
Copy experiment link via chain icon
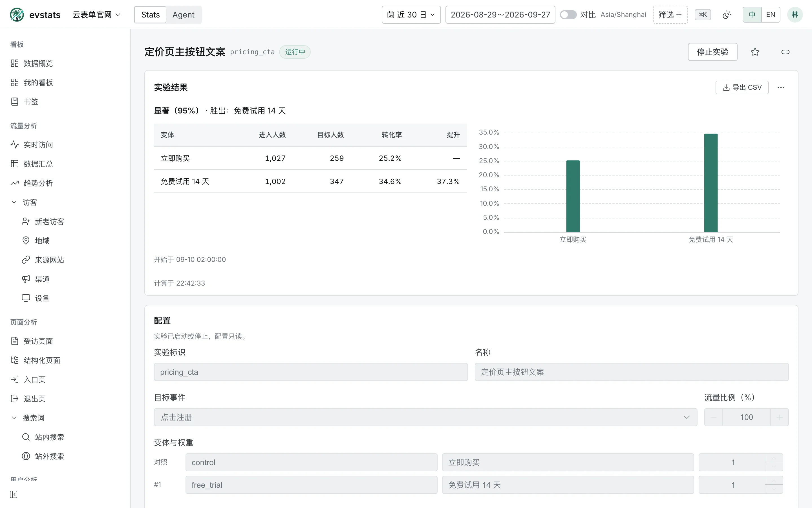(785, 52)
